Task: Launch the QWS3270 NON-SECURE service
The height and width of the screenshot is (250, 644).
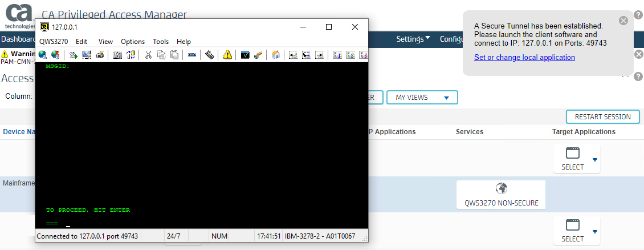Action: coord(501,195)
